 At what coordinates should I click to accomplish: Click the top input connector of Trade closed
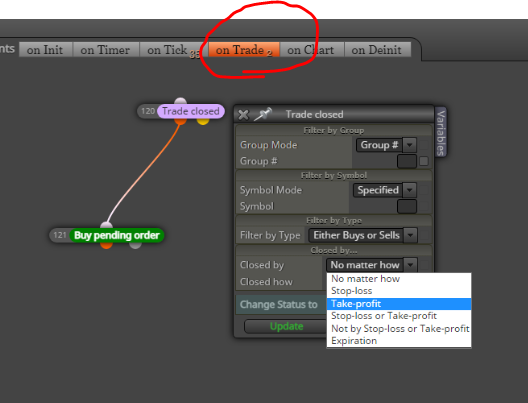pos(180,101)
